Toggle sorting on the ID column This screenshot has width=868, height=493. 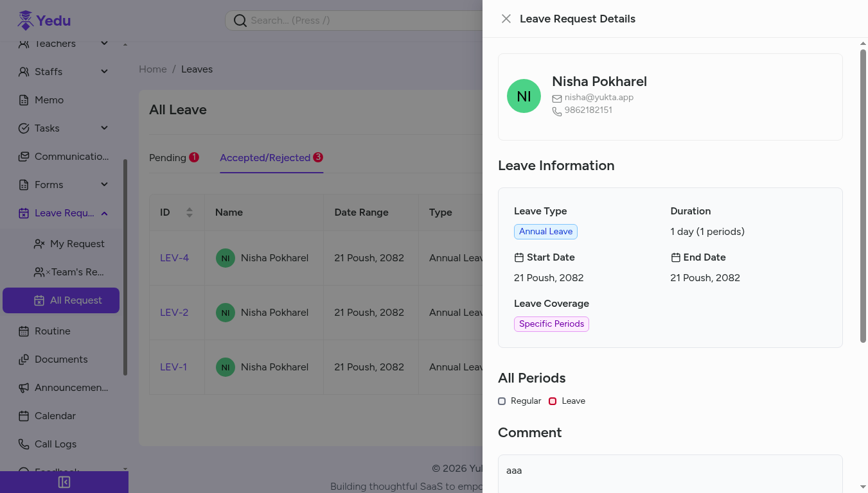[190, 212]
